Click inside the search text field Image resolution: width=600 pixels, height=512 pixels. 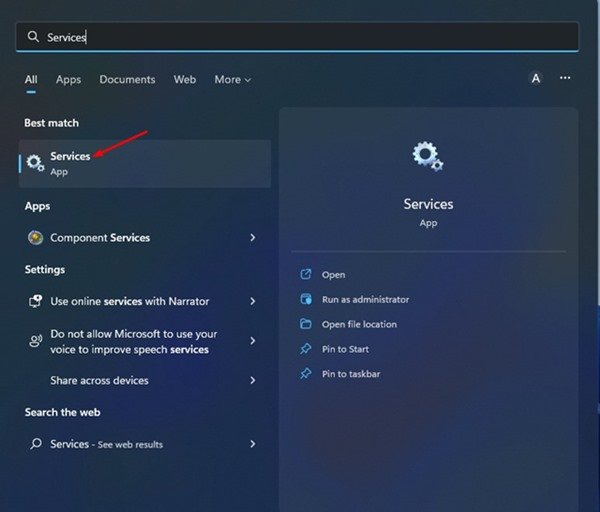[297, 37]
